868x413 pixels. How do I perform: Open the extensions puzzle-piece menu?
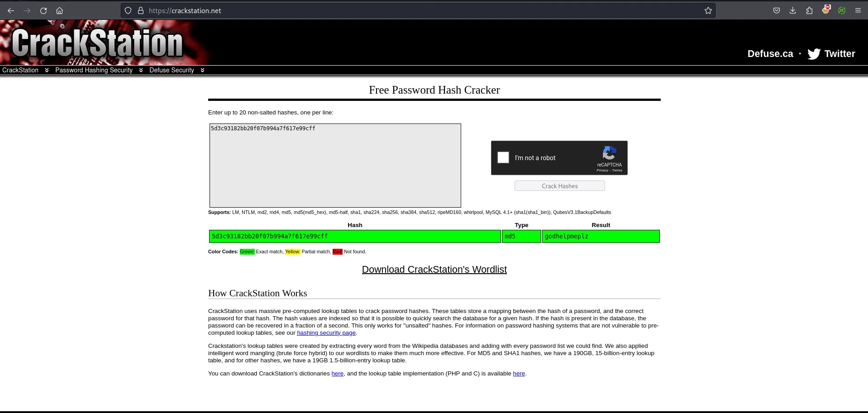click(x=809, y=10)
